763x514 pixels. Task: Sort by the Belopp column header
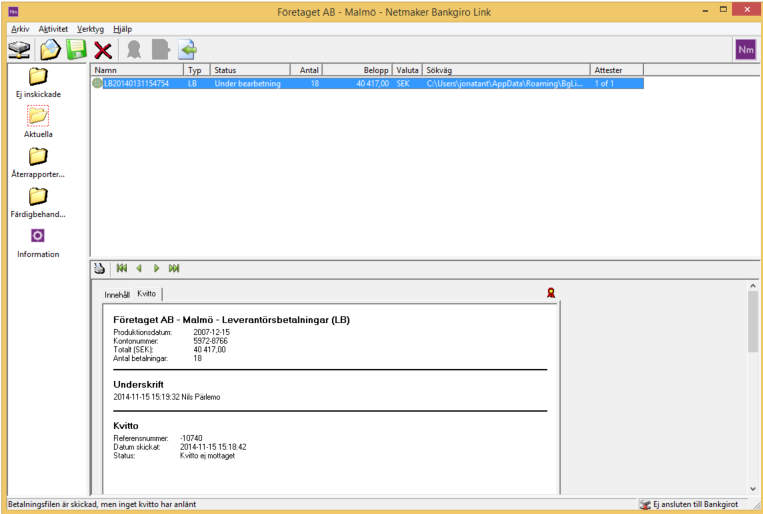(357, 70)
